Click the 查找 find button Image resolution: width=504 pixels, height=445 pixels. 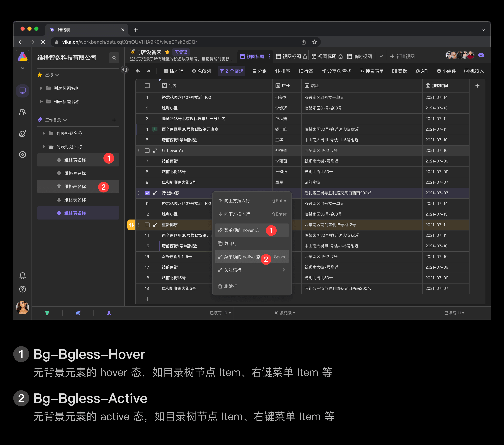click(x=344, y=71)
